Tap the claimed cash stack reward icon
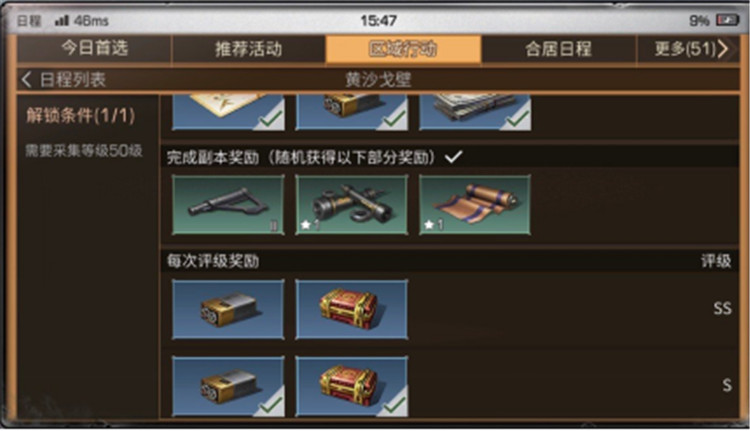 click(x=474, y=112)
